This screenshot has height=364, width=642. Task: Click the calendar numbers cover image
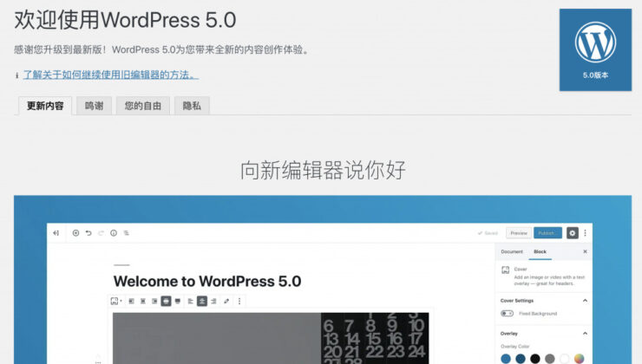[x=271, y=338]
